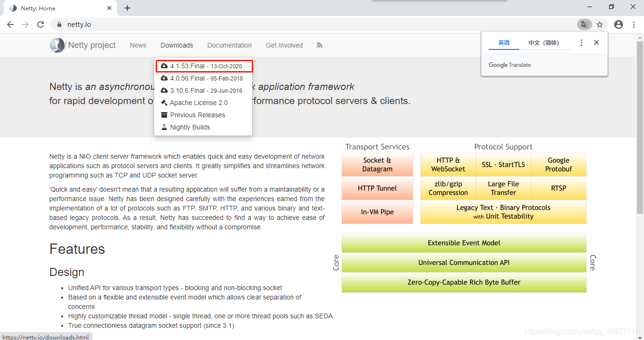Click the Protocol Support label
644x340 pixels.
(x=503, y=147)
